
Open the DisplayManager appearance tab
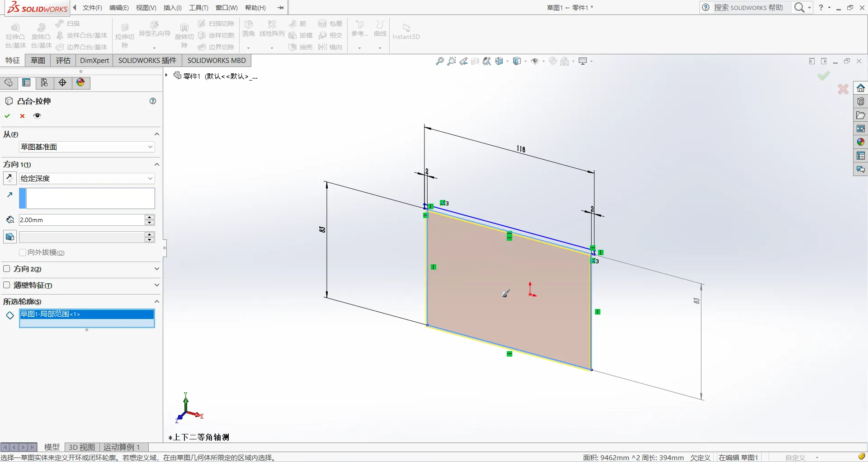tap(81, 82)
